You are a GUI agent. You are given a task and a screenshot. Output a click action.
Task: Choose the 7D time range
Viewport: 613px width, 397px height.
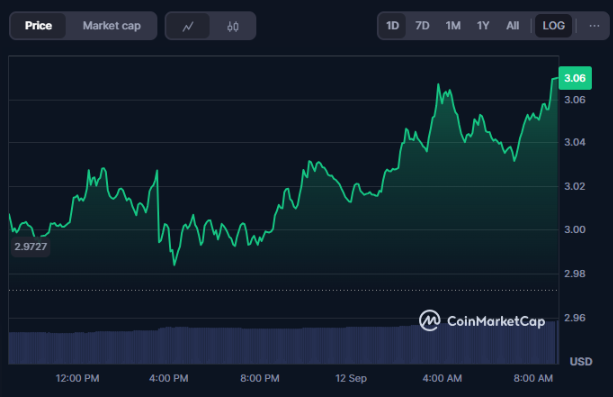coord(422,26)
